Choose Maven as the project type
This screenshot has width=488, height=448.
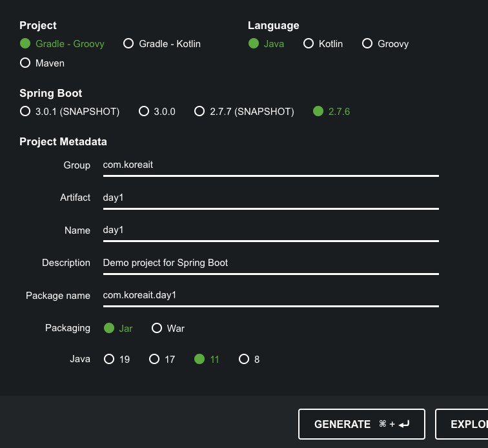pos(42,63)
